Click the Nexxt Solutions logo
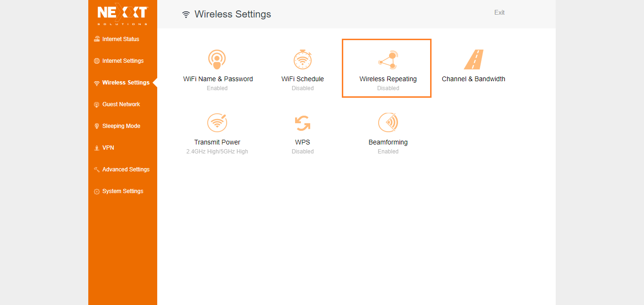 123,15
